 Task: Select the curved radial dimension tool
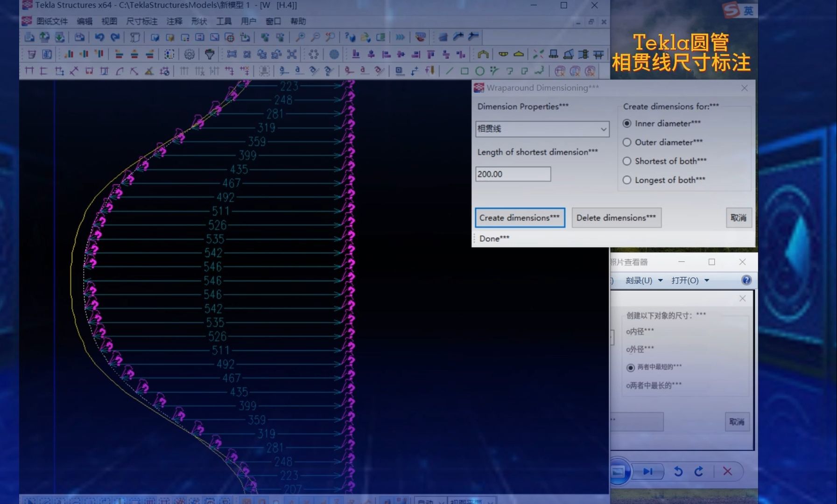(120, 71)
